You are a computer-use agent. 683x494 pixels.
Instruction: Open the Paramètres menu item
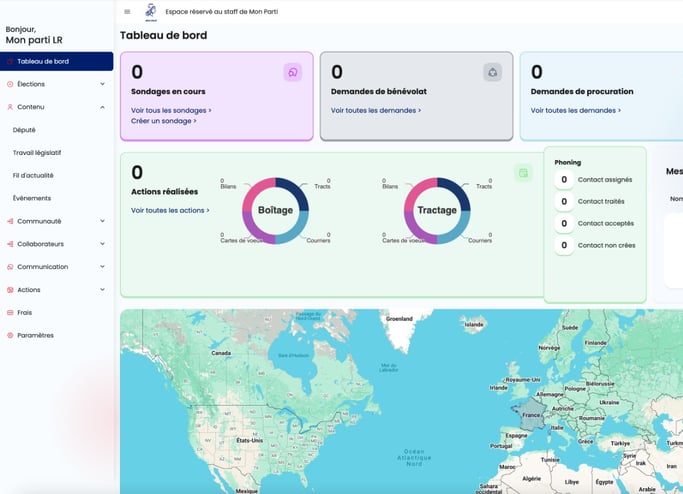(x=35, y=335)
